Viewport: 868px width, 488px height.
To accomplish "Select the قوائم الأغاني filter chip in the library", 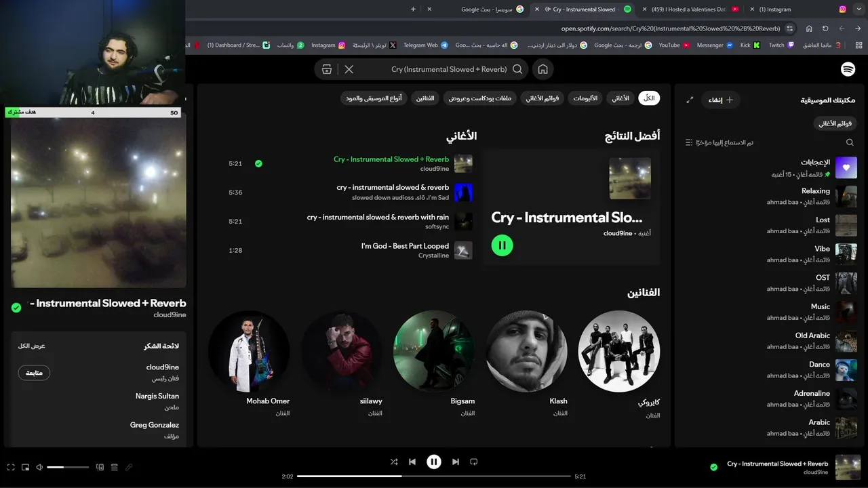I will tap(835, 123).
